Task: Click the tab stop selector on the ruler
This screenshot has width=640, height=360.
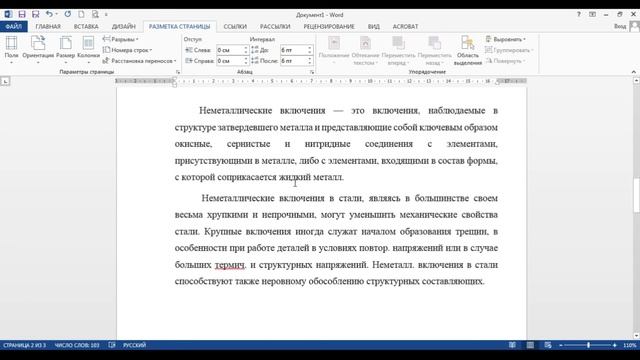Action: 5,81
